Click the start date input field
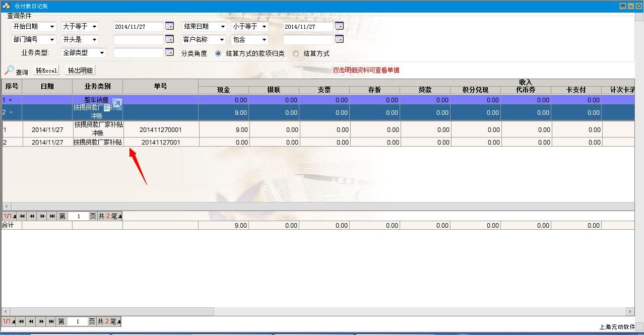Screen dimensions: 644x335 coord(138,27)
